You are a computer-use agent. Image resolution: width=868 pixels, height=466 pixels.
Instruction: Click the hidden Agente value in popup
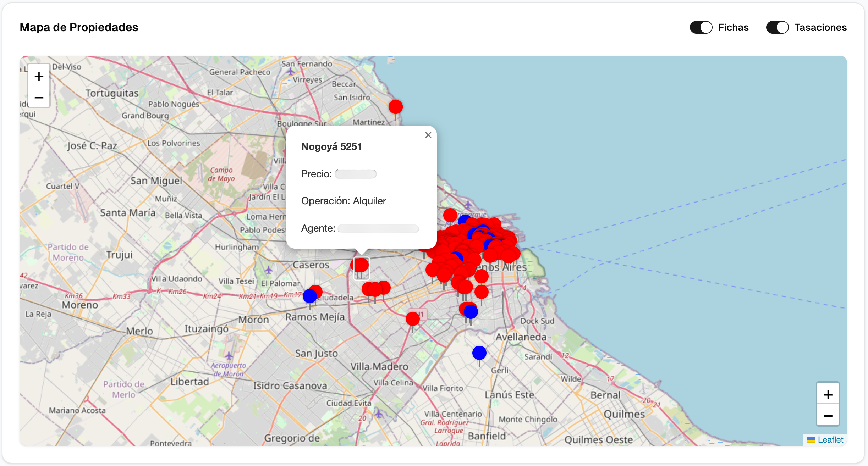(378, 228)
